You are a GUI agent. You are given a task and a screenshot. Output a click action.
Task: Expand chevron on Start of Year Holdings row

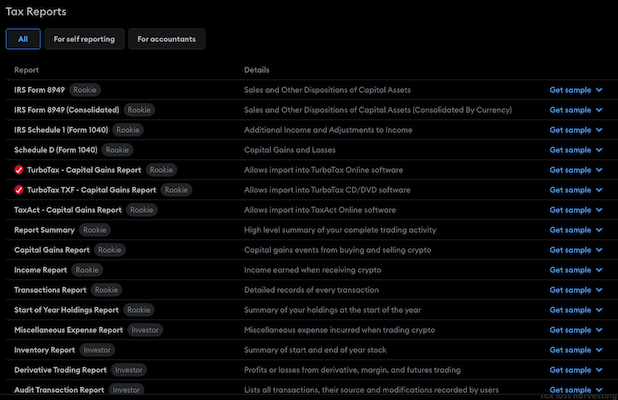coord(599,310)
